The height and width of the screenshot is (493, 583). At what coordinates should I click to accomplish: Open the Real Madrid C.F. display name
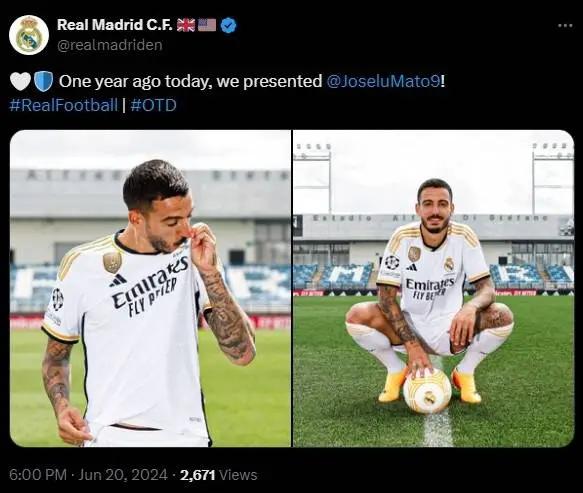115,25
